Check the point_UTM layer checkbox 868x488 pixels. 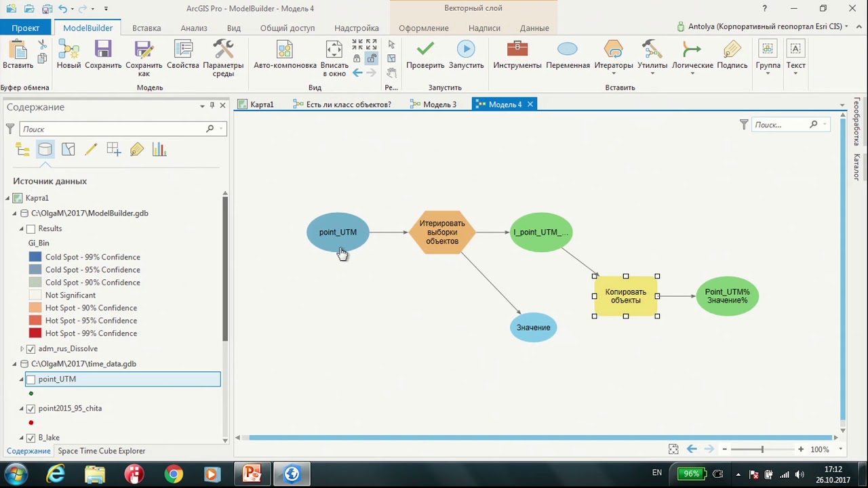(x=31, y=379)
